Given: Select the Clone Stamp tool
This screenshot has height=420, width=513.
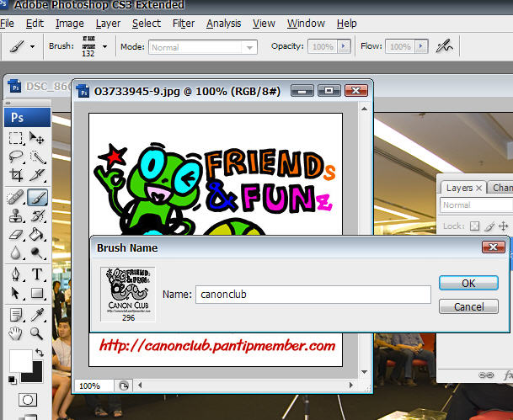Looking at the screenshot, I should point(15,215).
